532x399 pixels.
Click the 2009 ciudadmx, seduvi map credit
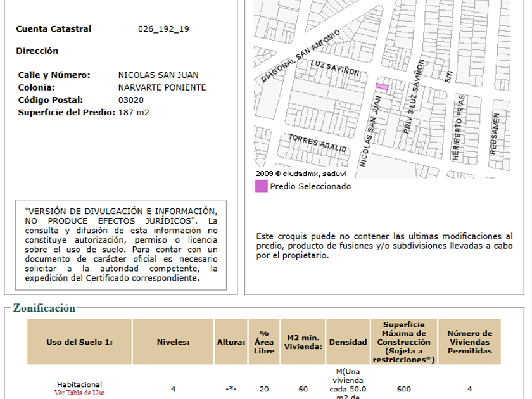click(301, 174)
